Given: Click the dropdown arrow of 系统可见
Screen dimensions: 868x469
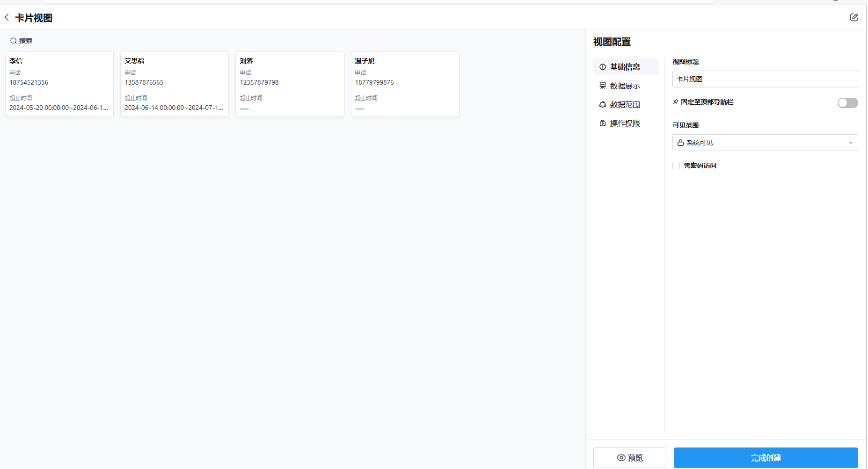Looking at the screenshot, I should (851, 143).
